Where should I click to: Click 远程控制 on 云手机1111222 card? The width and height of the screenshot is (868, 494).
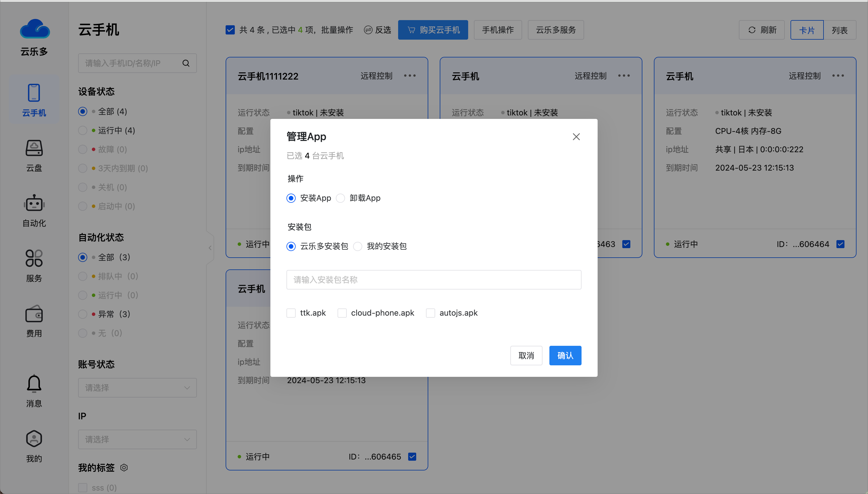pos(376,76)
